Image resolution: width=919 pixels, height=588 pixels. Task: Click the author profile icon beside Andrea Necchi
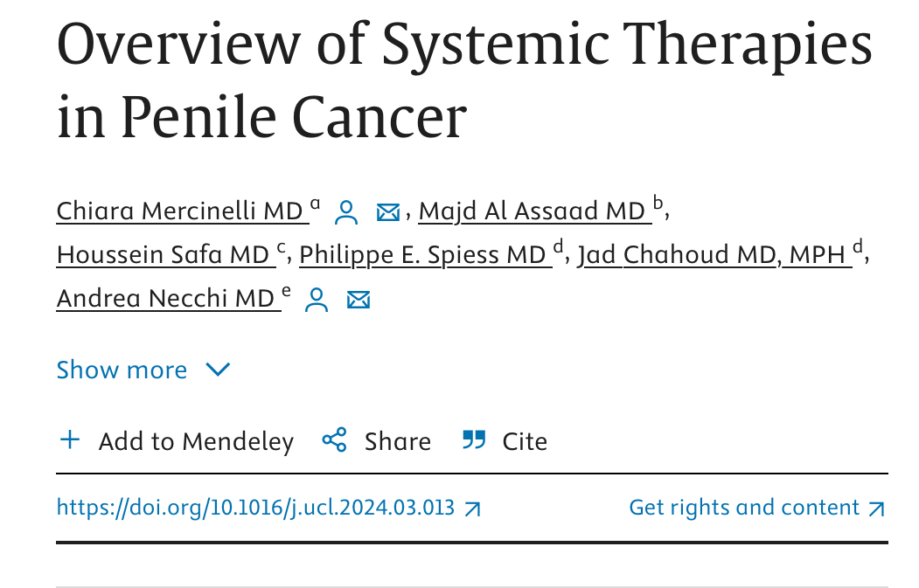tap(317, 300)
